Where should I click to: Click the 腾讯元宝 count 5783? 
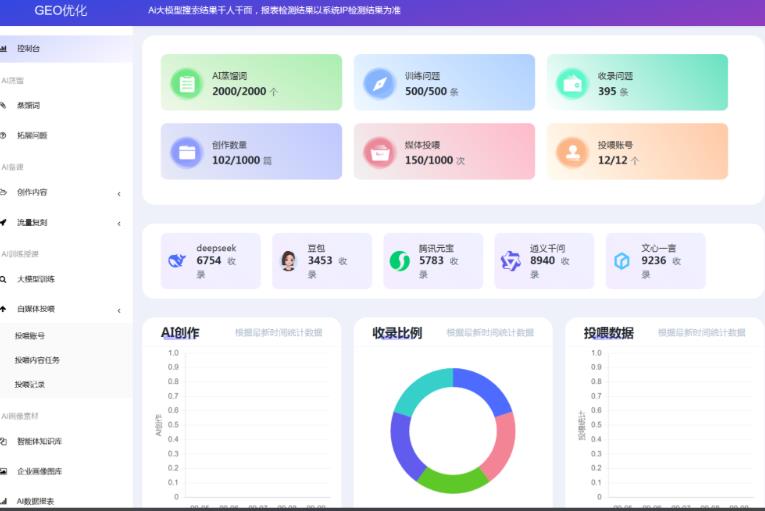431,261
